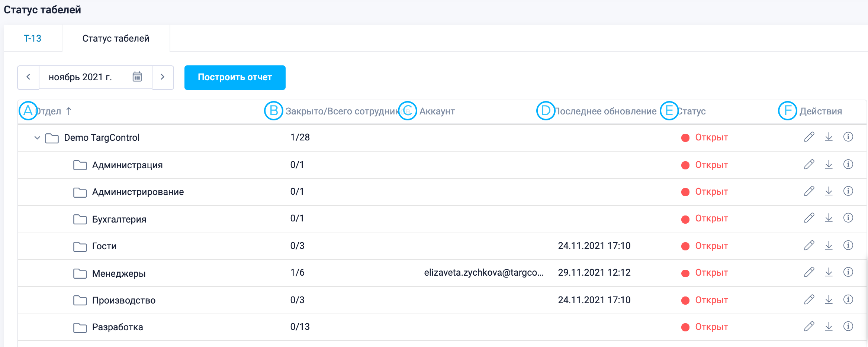Click 24.11.2021 17:10 in the Производство row
Screen dimensions: 868x347
coord(594,300)
